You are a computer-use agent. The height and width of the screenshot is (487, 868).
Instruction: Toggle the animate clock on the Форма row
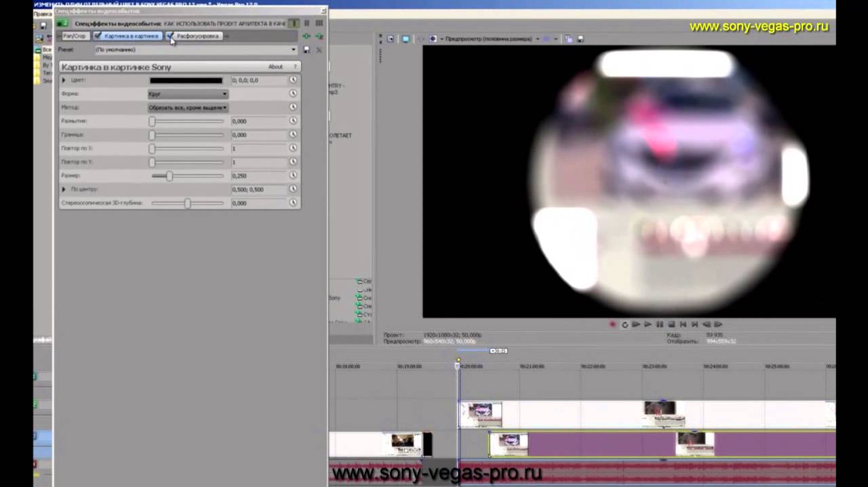tap(293, 94)
